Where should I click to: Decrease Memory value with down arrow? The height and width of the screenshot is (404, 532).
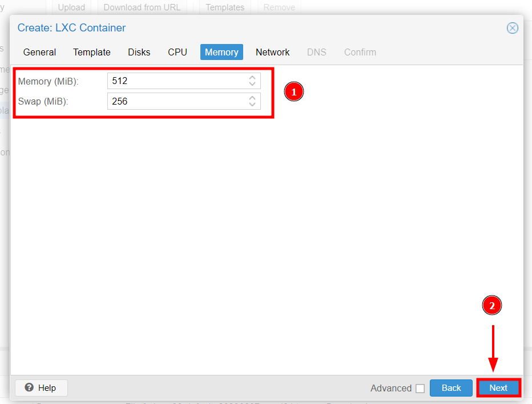coord(252,85)
